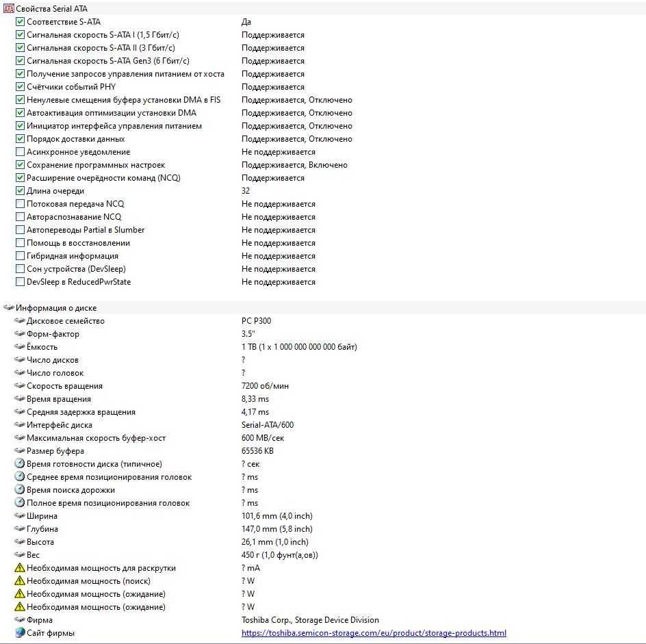Select the width value 101,6 mm (4,0 inch)
This screenshot has height=644, width=646.
tap(277, 516)
